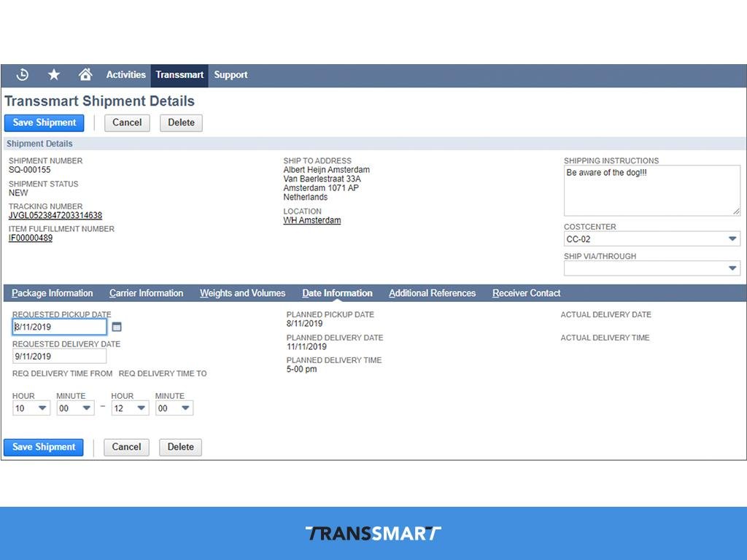The height and width of the screenshot is (560, 747).
Task: Click the Requested Delivery Date field
Action: tap(60, 356)
